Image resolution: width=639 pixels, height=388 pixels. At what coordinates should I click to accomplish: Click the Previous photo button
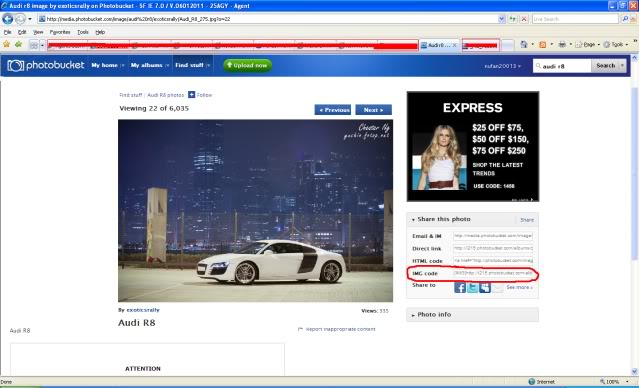click(333, 110)
